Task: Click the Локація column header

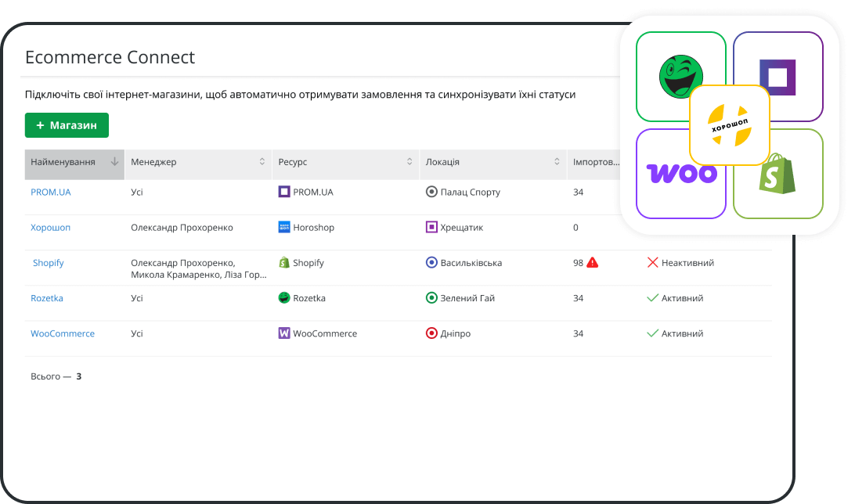Action: point(442,162)
